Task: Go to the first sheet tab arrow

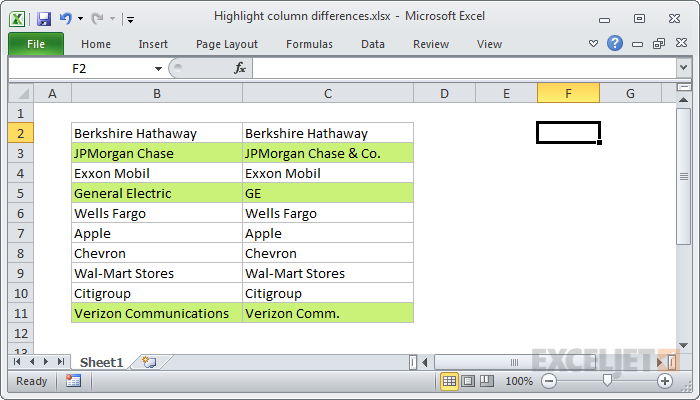Action: (17, 362)
